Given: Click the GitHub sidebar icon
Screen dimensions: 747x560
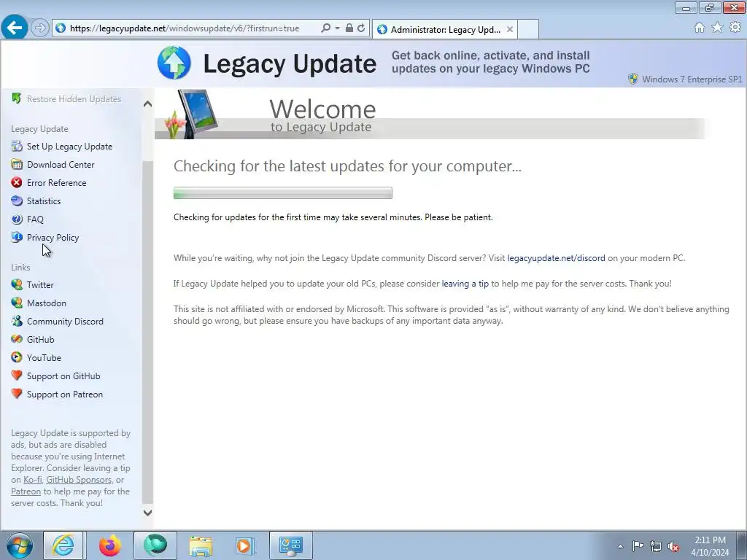Looking at the screenshot, I should (17, 339).
